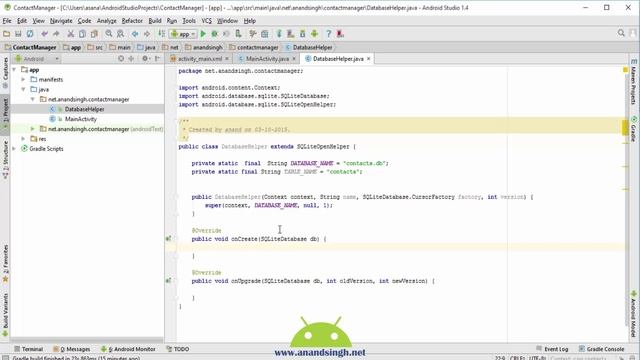This screenshot has height=360, width=640.
Task: Click the collapse all icon in Project panel
Action: [131, 59]
